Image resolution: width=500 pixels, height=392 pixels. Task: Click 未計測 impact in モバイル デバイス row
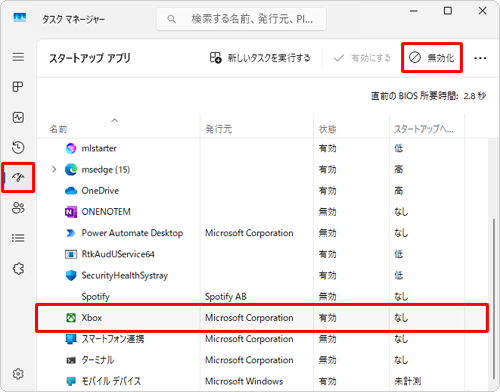(407, 381)
